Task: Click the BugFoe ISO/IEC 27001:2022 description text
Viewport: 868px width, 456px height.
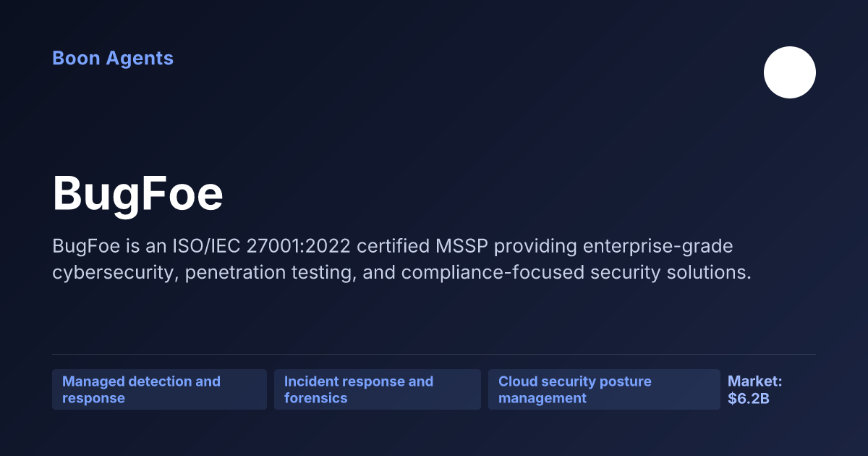Action: [x=402, y=260]
